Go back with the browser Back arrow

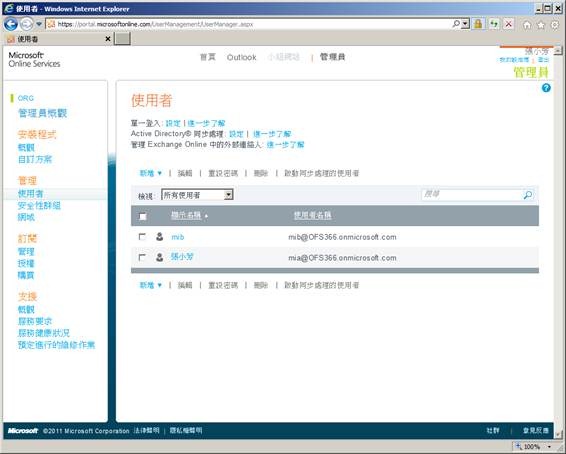pos(10,24)
